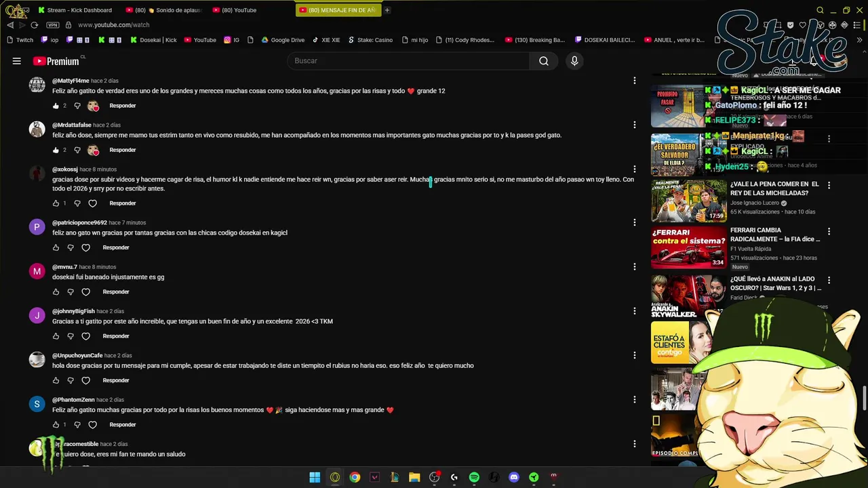Open File Explorer from the taskbar

[x=414, y=477]
